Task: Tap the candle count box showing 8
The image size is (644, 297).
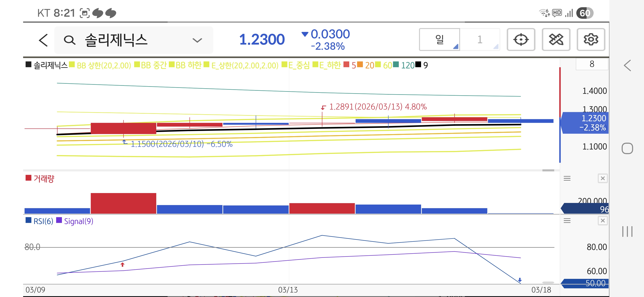Action: 592,64
